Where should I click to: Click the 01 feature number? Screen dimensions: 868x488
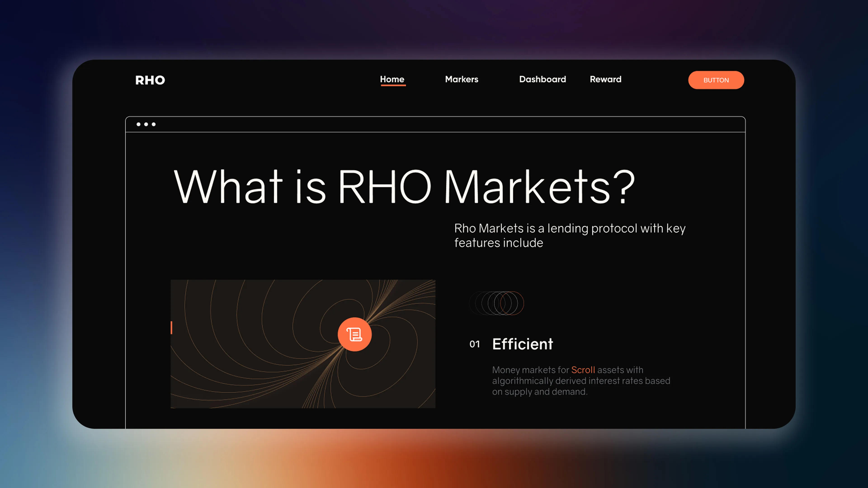(474, 344)
